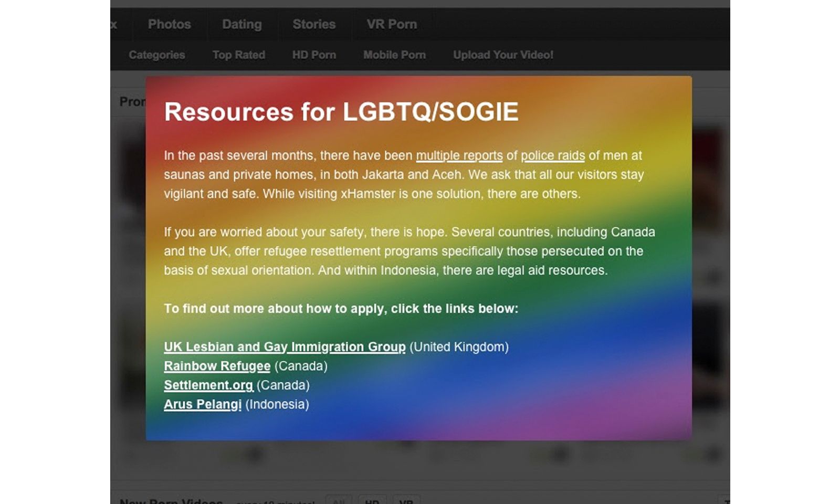Select Categories in the sub-navigation
Viewport: 840px width, 504px height.
157,55
